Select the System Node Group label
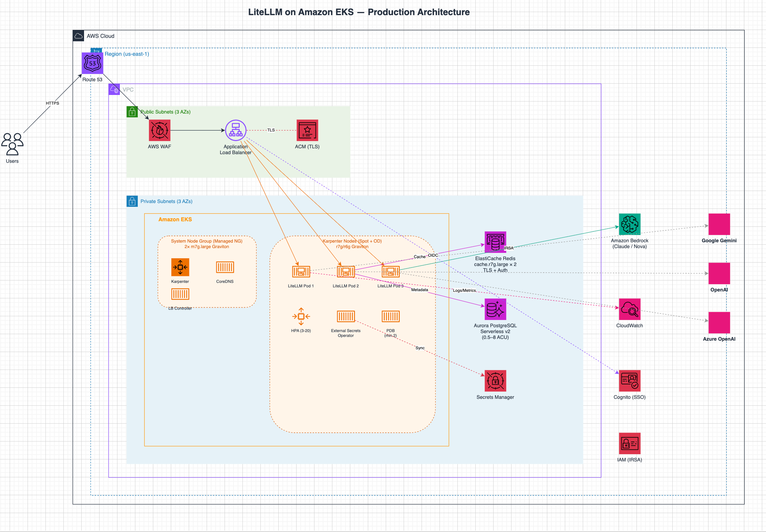 tap(207, 244)
